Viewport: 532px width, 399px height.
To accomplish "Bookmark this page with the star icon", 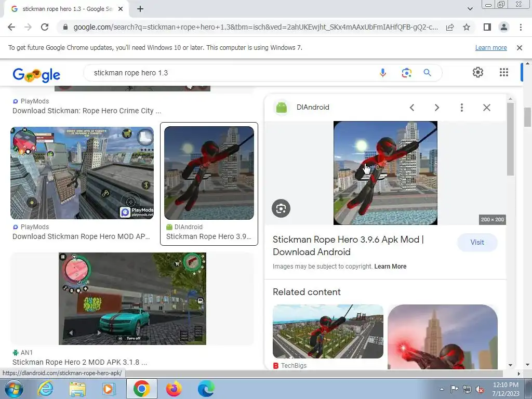I will click(467, 27).
